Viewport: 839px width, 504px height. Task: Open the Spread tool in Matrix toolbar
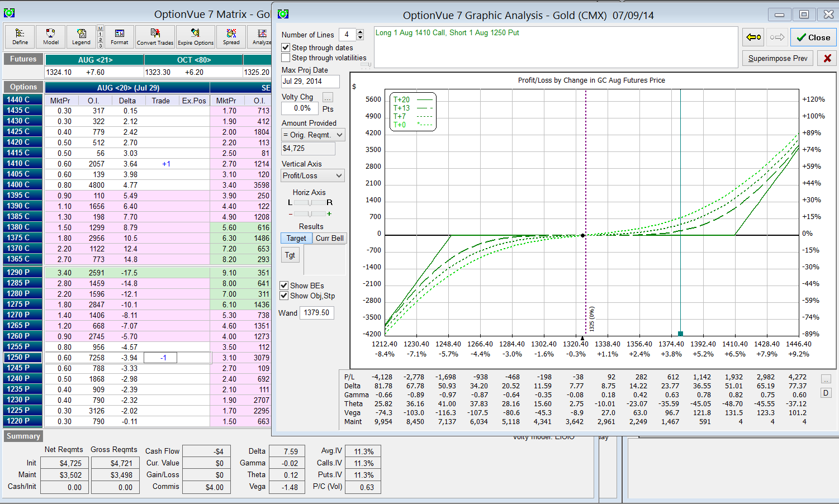[x=231, y=37]
